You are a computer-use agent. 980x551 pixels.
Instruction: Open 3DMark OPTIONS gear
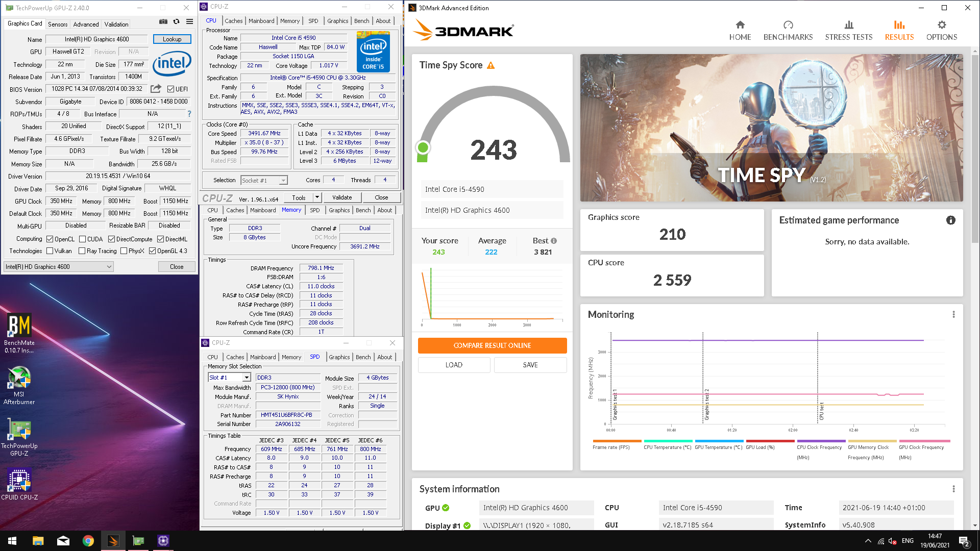click(x=942, y=31)
